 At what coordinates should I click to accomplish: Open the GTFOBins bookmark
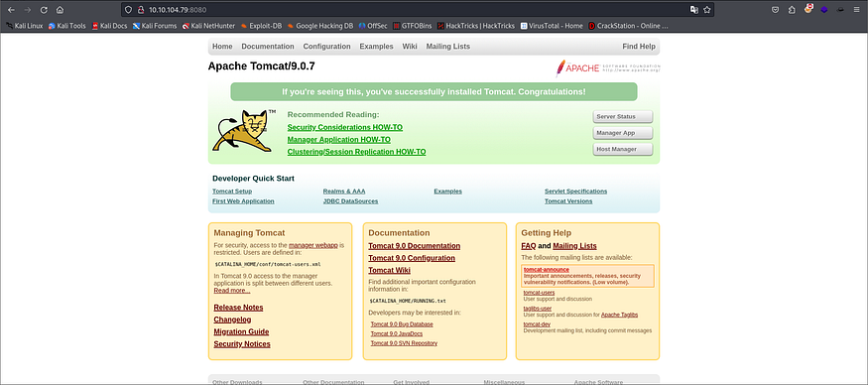[x=413, y=26]
